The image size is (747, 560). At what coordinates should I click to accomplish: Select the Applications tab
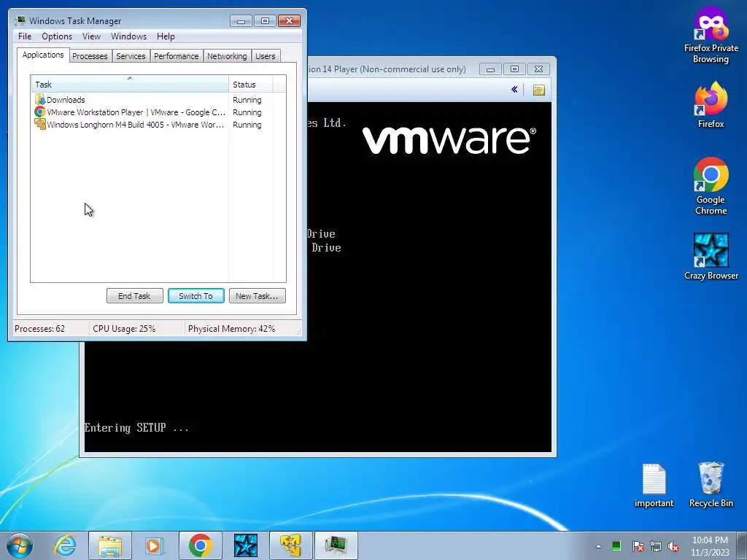coord(43,55)
